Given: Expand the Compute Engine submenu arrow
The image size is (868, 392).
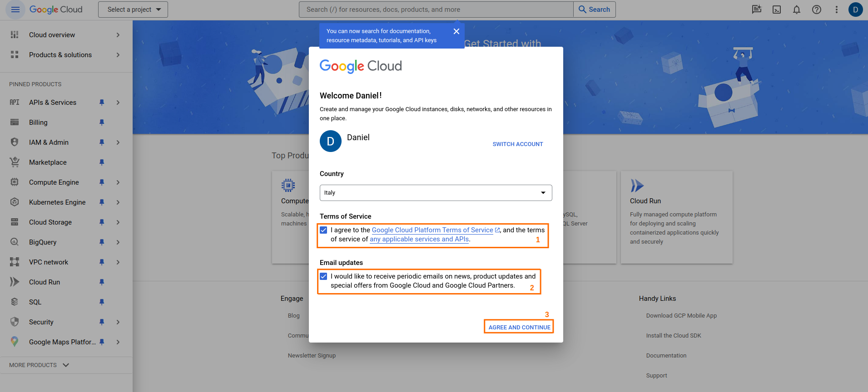Looking at the screenshot, I should (x=118, y=182).
